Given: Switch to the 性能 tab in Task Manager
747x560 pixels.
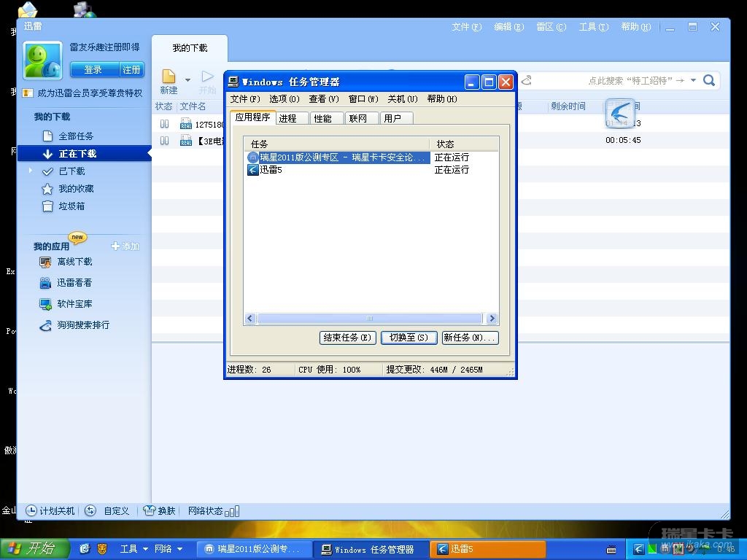Looking at the screenshot, I should (326, 119).
